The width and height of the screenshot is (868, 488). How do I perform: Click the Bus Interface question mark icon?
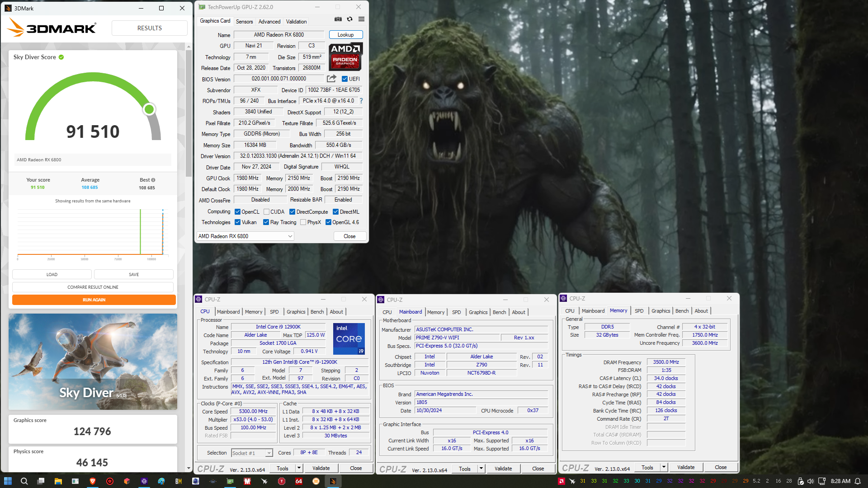[x=361, y=101]
